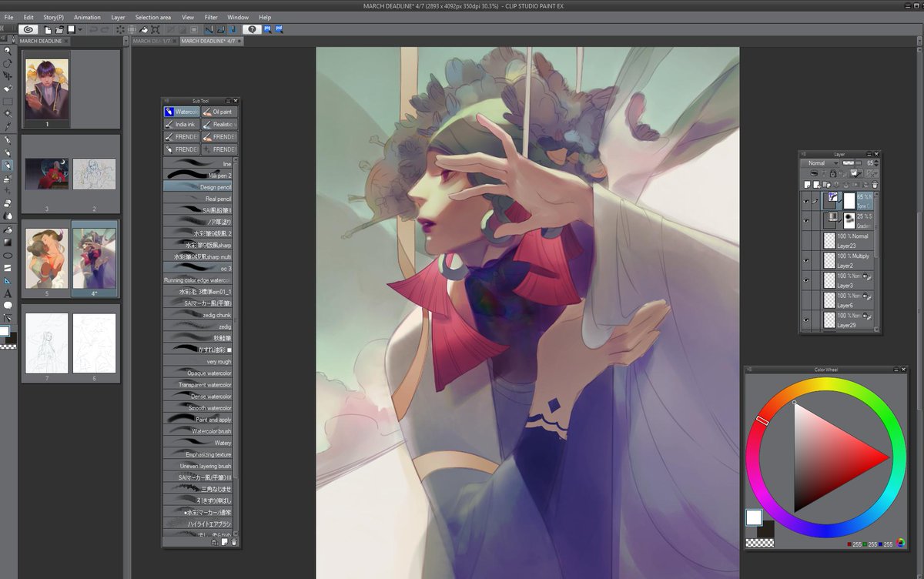
Task: Delete layer with trash icon
Action: pyautogui.click(x=875, y=185)
